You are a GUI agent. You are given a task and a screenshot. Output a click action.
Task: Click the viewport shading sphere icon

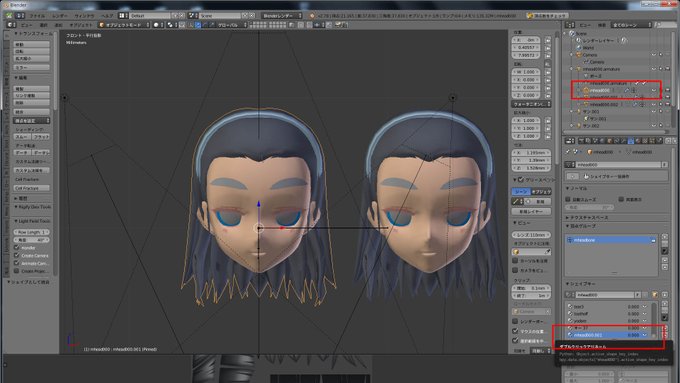[x=156, y=25]
